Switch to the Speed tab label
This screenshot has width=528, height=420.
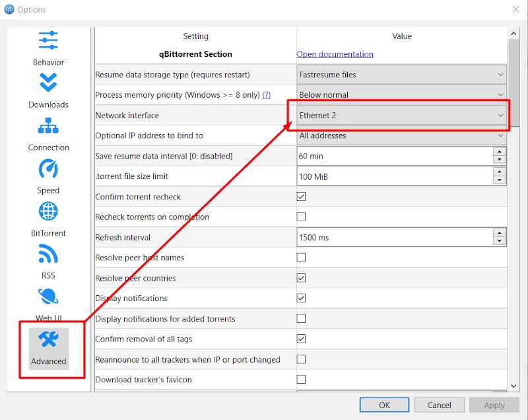pyautogui.click(x=48, y=190)
